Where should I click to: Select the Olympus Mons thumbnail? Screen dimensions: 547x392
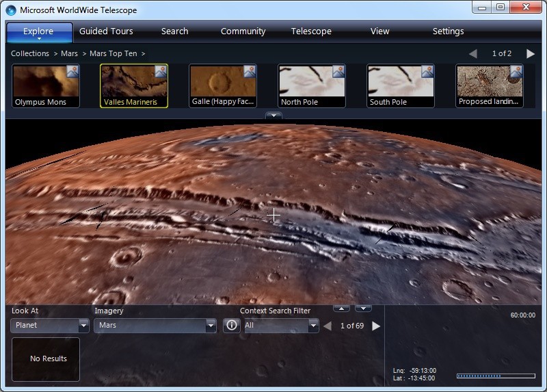point(46,86)
